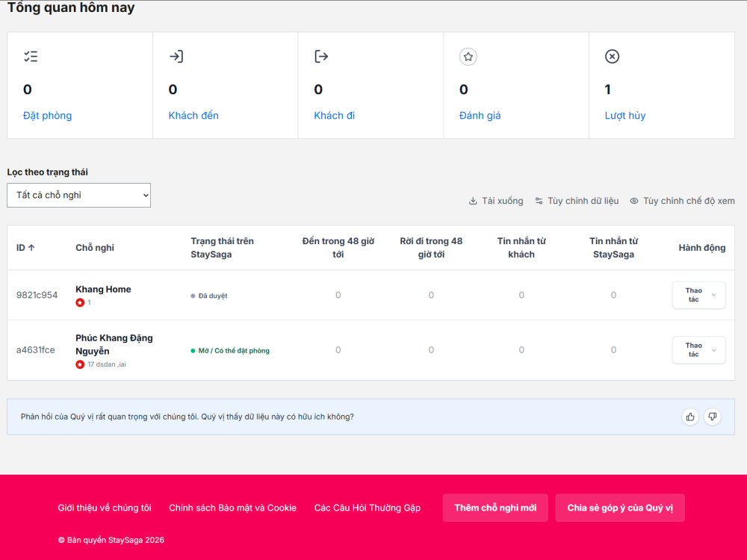Click the guest departures check-out icon
The height and width of the screenshot is (560, 747).
coord(321,57)
